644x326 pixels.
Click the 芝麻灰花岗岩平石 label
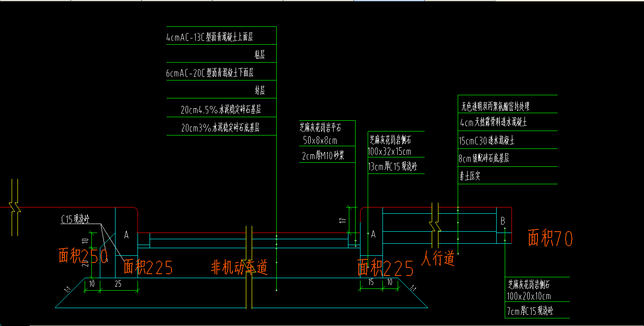pos(320,128)
